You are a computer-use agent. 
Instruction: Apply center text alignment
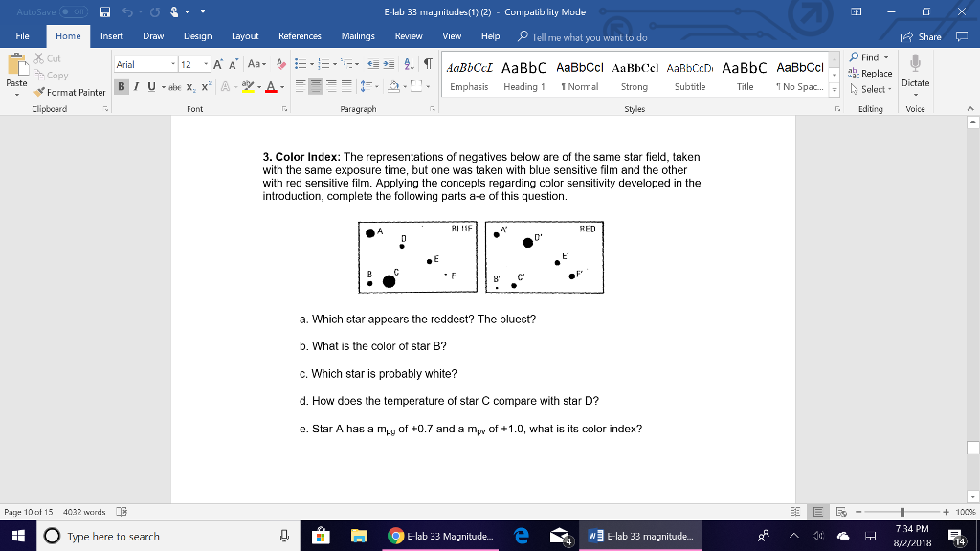click(x=318, y=85)
